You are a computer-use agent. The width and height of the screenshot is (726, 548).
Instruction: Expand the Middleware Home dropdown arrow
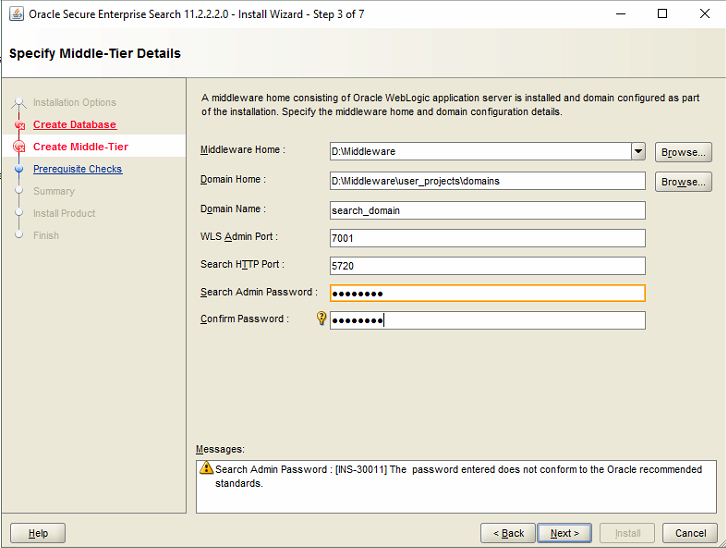638,151
